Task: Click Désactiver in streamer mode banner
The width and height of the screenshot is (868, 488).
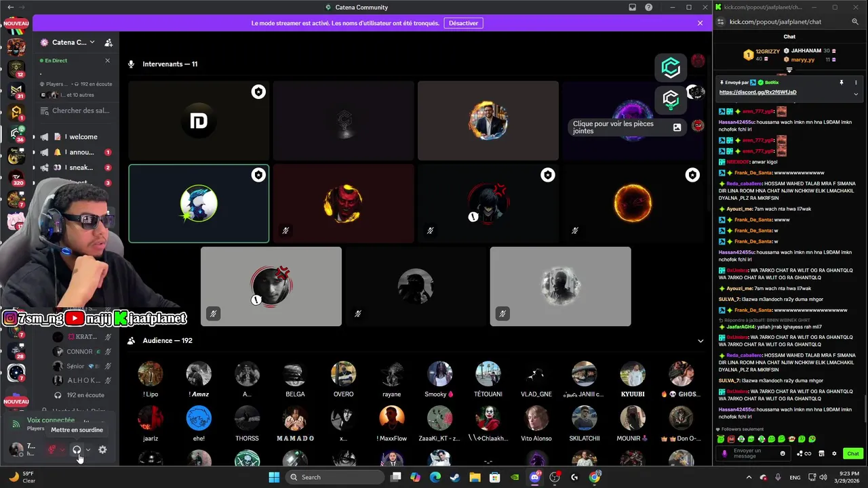Action: [x=464, y=23]
